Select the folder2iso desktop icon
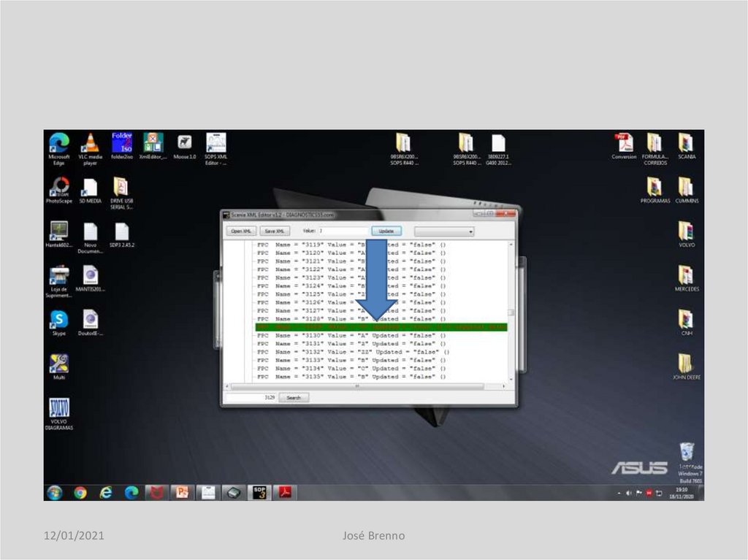Image resolution: width=748 pixels, height=560 pixels. 122,142
